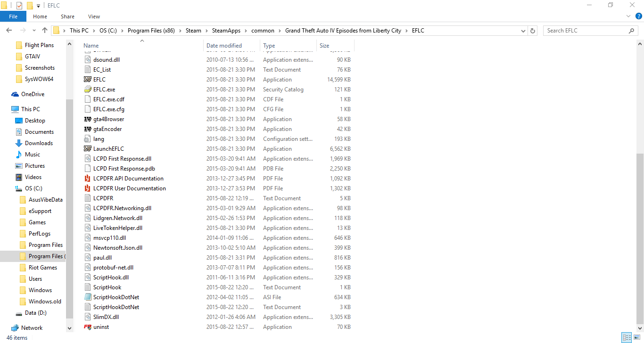This screenshot has height=343, width=644.
Task: Expand the chevron after Steam in address bar
Action: (206, 31)
